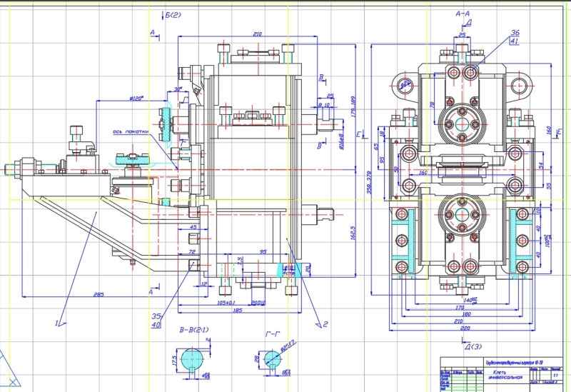Click the '7,5' vertical dimension
This screenshot has height=392, width=571.
239,261
